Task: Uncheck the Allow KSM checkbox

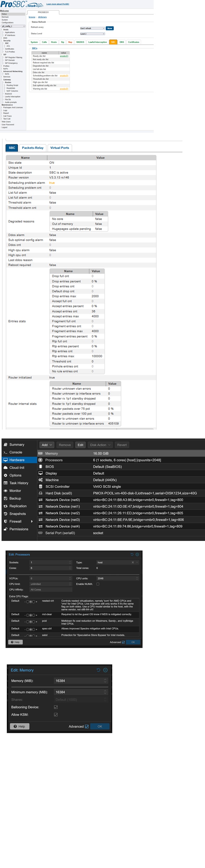Action: tap(56, 714)
